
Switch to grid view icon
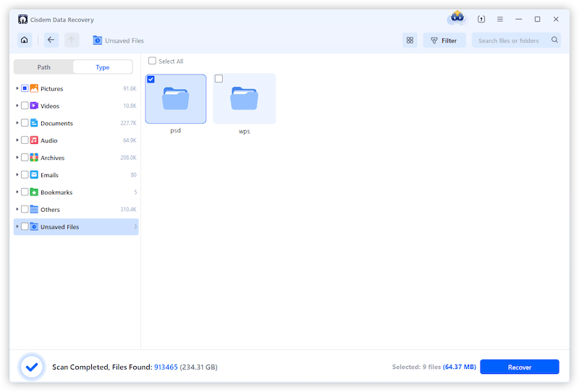pyautogui.click(x=410, y=41)
